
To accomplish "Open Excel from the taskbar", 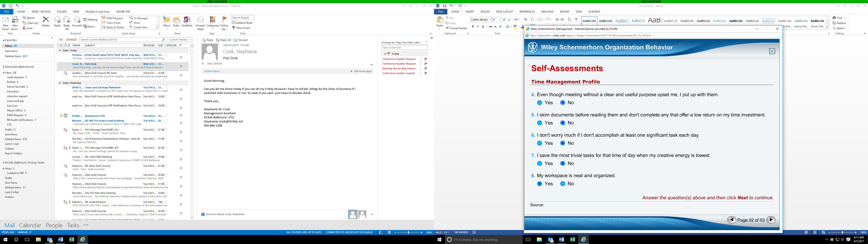I will pos(572,240).
